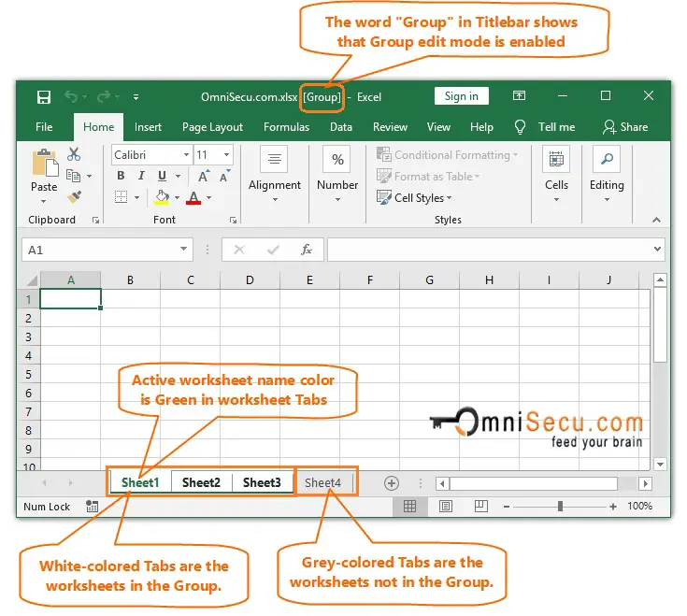687x616 pixels.
Task: Switch to Normal view icon
Action: [x=409, y=507]
